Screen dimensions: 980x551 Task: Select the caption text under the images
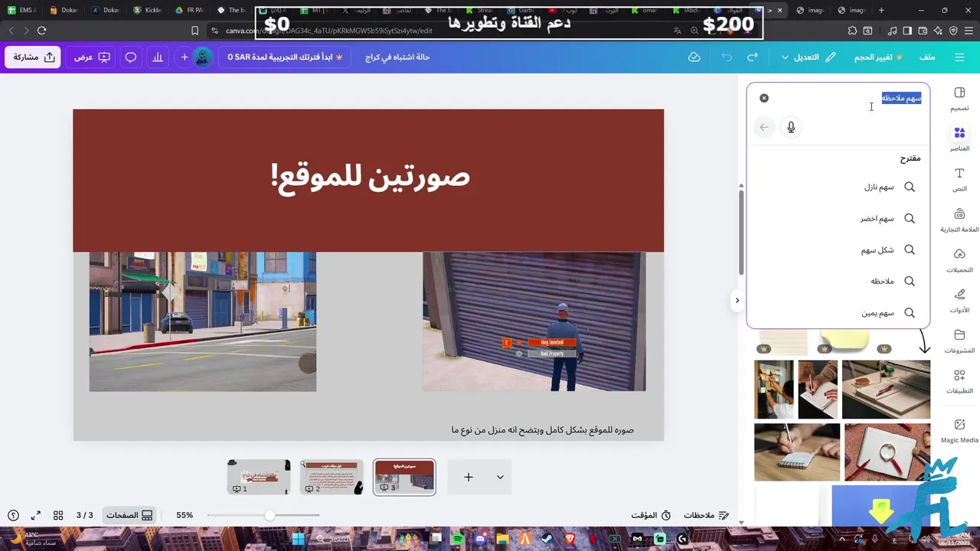543,430
